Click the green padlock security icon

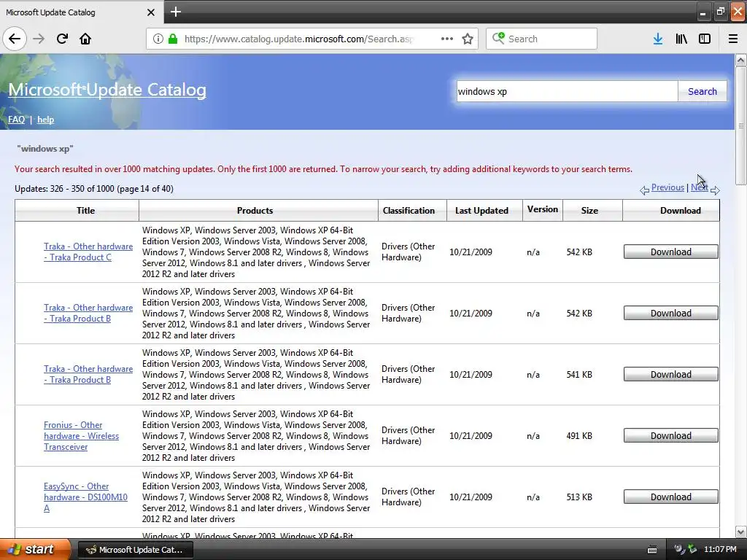[x=172, y=39]
